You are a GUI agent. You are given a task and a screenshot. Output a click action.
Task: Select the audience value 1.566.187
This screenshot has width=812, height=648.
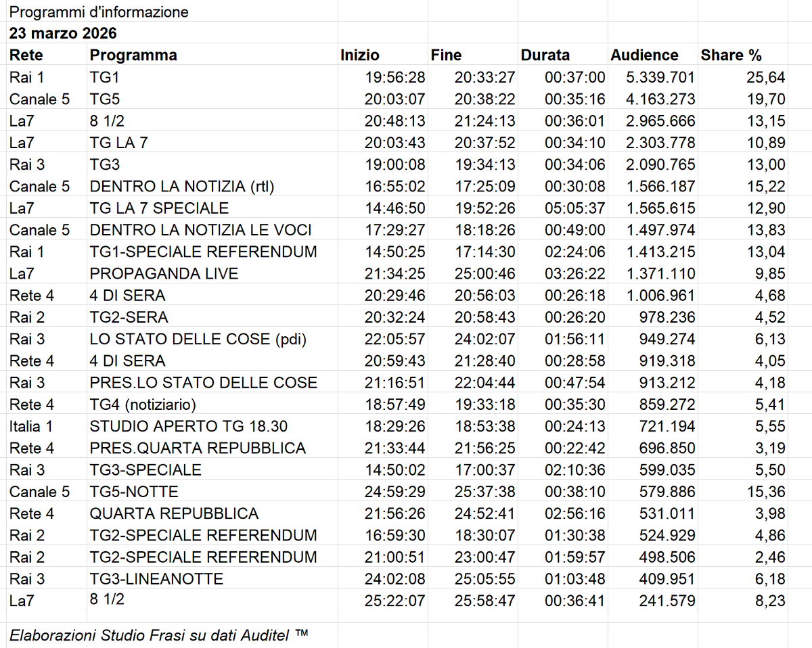[x=660, y=186]
